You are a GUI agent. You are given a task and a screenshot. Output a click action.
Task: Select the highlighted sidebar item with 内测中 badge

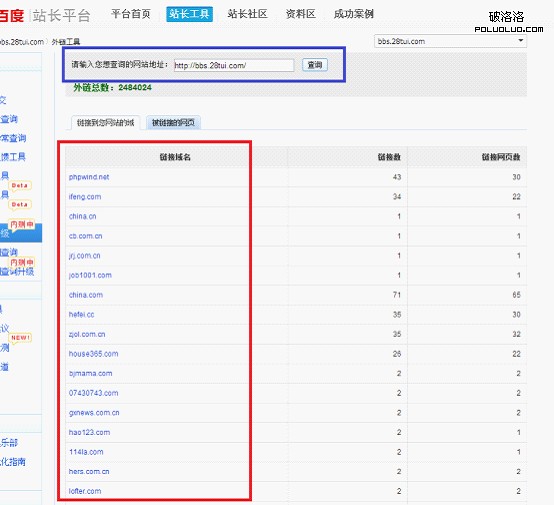(21, 233)
